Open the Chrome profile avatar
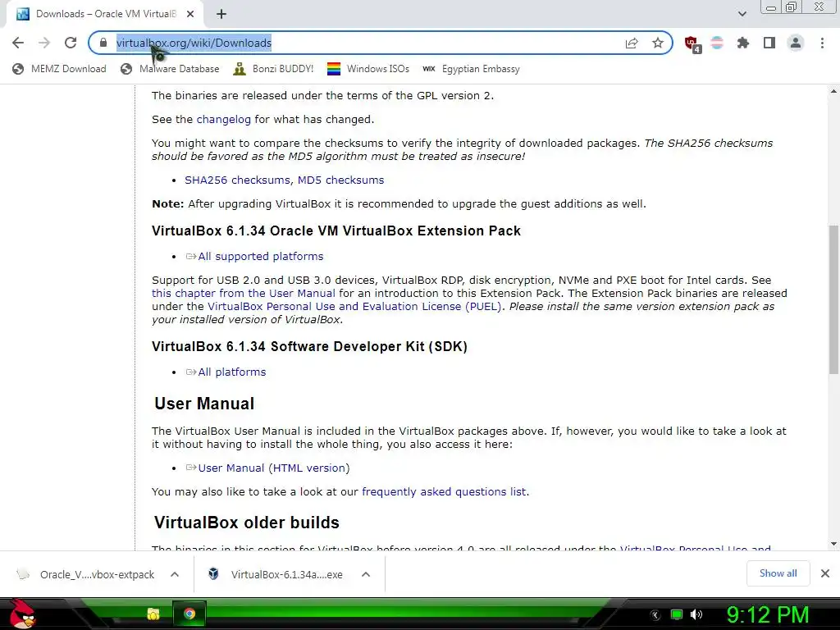This screenshot has width=840, height=630. (796, 43)
